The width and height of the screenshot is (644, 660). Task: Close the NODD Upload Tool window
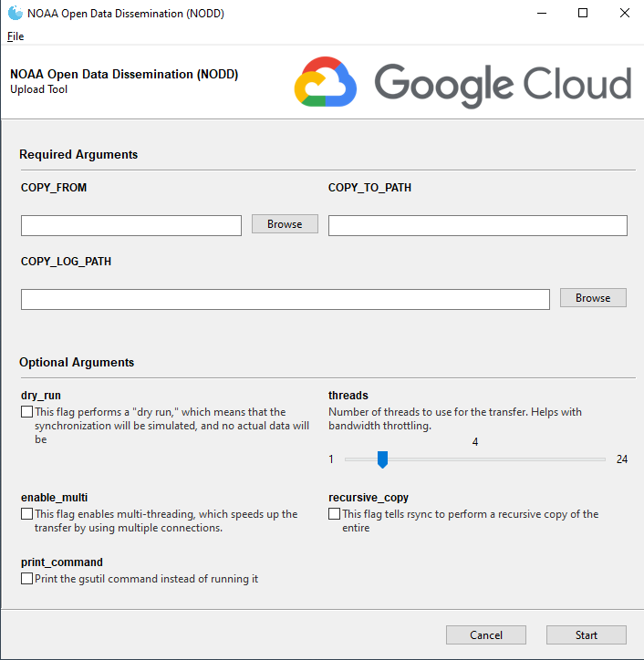pyautogui.click(x=625, y=13)
